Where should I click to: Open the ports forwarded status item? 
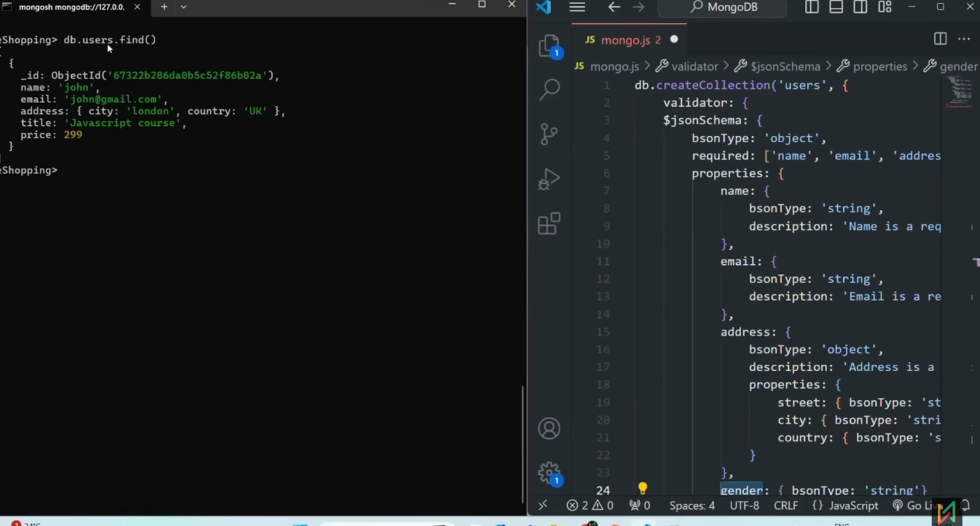(639, 506)
